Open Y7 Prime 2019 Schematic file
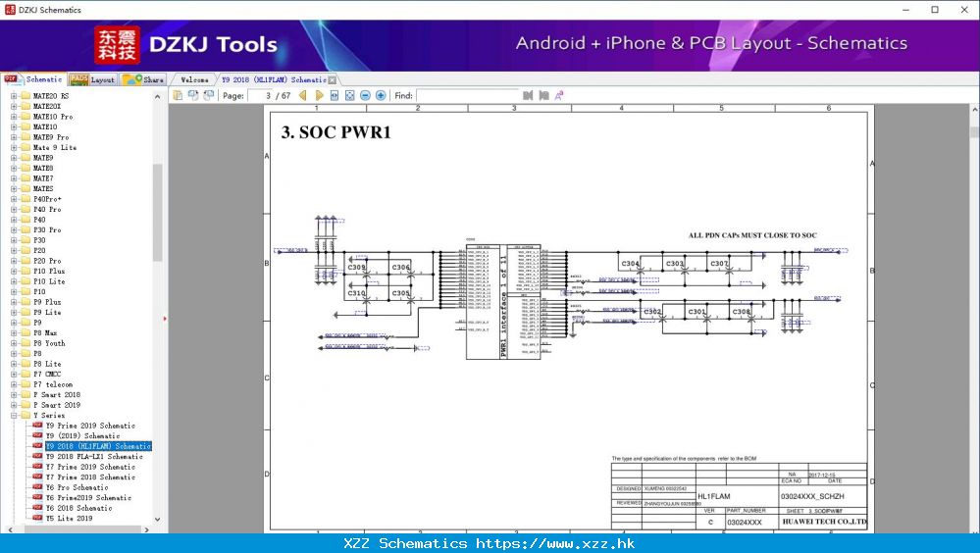This screenshot has width=980, height=553. click(90, 467)
